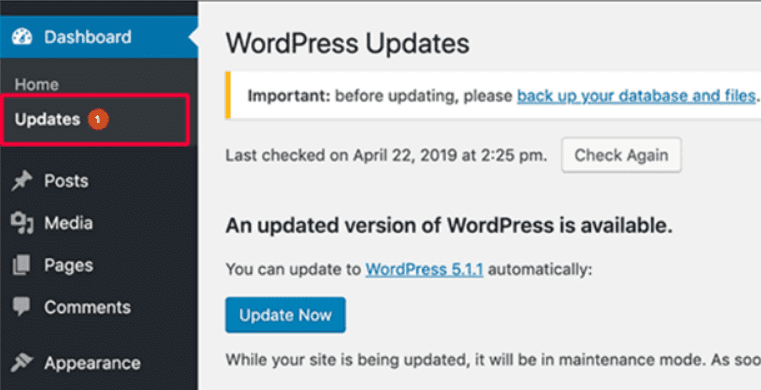Open the Pages text label in sidebar
This screenshot has height=390, width=761.
pos(69,265)
